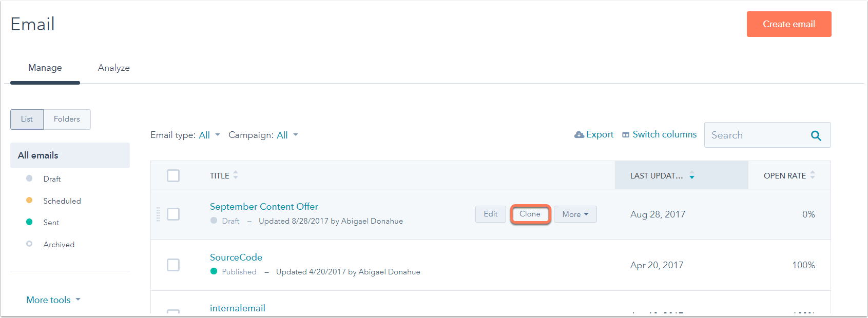
Task: Expand the More dropdown for September Content Offer
Action: [575, 214]
